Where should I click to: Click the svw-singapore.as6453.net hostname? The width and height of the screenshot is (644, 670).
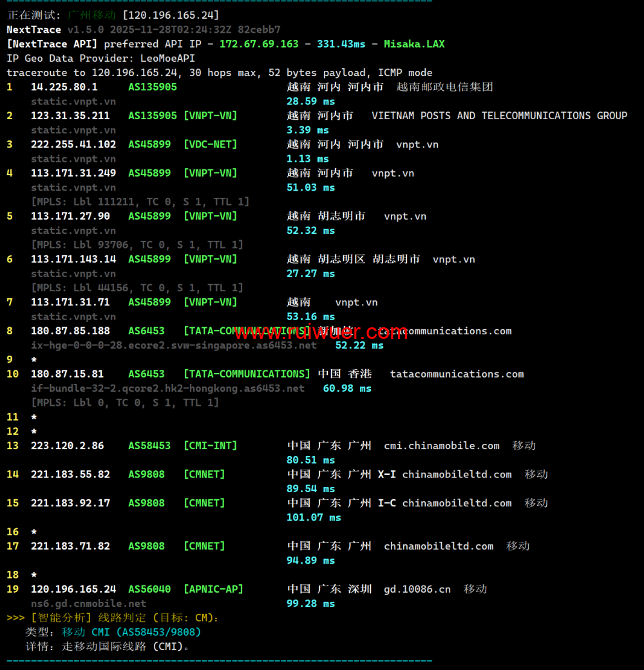[174, 345]
